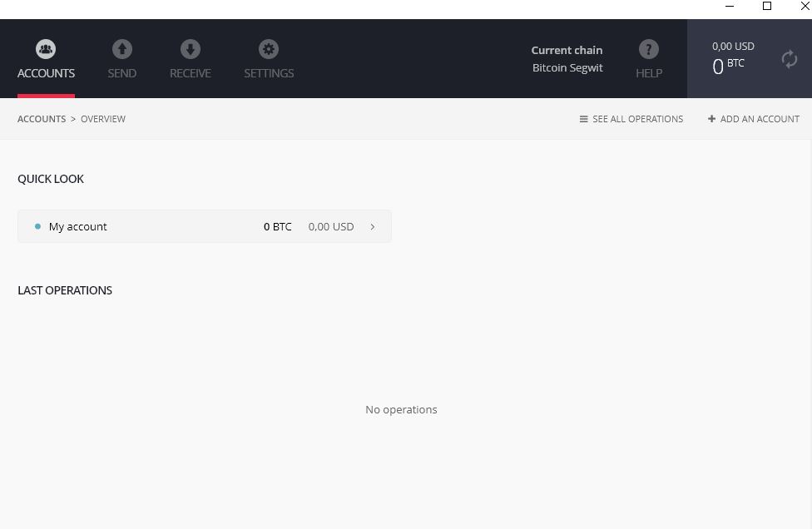Click the My account color dot
Viewport: 812px width, 529px height.
coord(37,226)
